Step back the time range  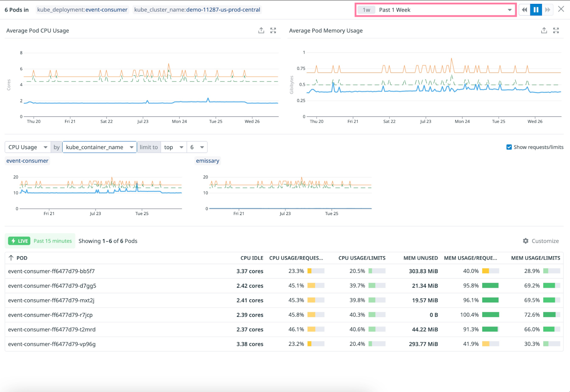(524, 10)
